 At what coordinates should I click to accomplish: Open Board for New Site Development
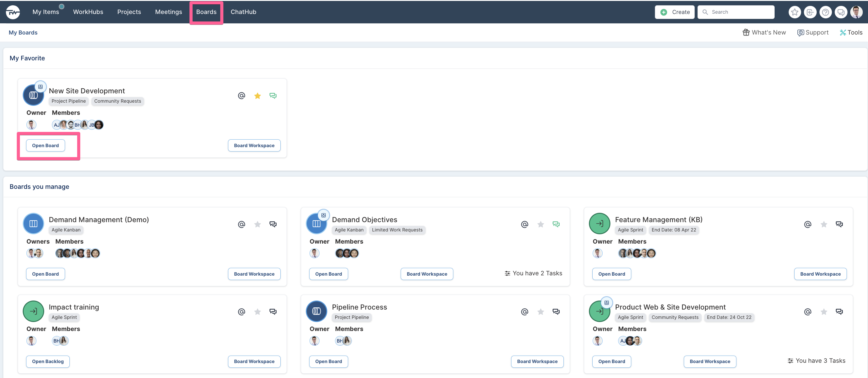[x=45, y=146]
